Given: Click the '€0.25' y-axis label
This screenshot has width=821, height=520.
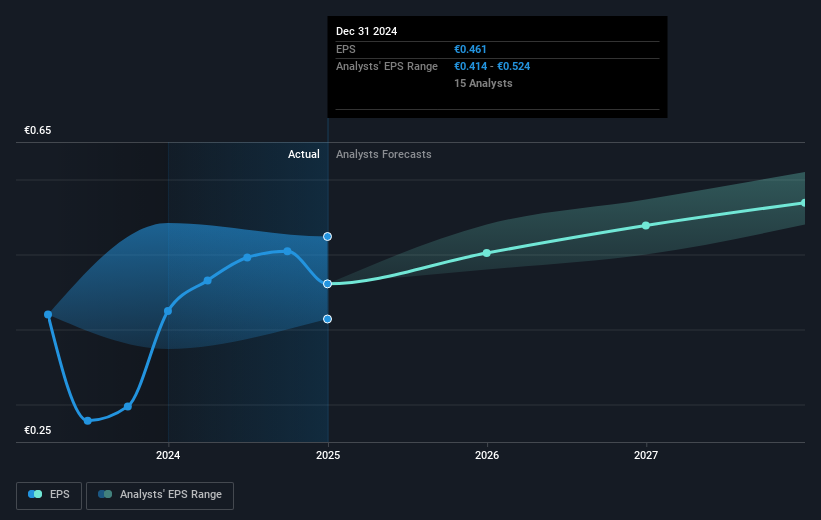Looking at the screenshot, I should pos(38,430).
